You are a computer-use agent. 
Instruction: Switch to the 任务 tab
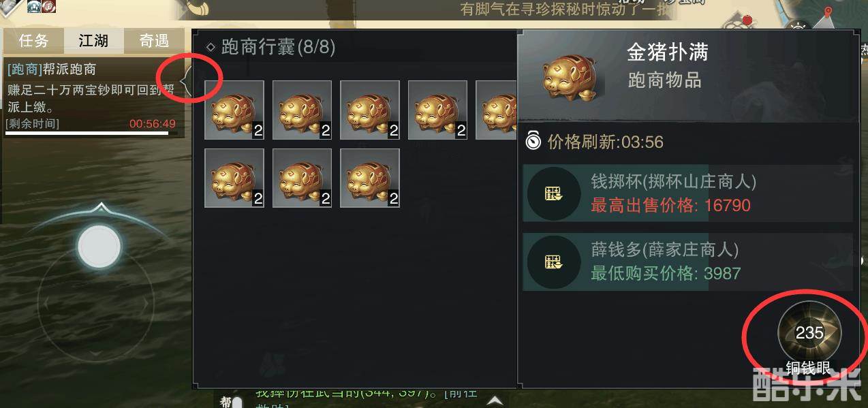[x=33, y=41]
